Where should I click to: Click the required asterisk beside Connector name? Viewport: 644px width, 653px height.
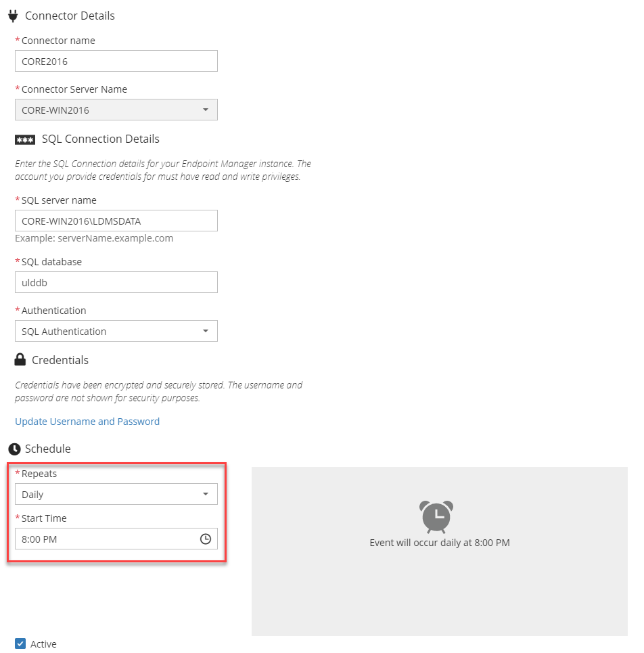(17, 40)
